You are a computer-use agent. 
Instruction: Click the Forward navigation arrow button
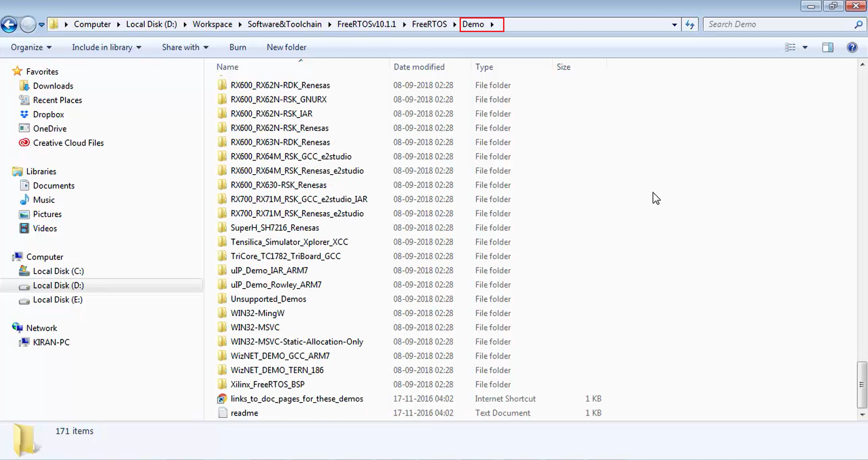click(x=28, y=24)
